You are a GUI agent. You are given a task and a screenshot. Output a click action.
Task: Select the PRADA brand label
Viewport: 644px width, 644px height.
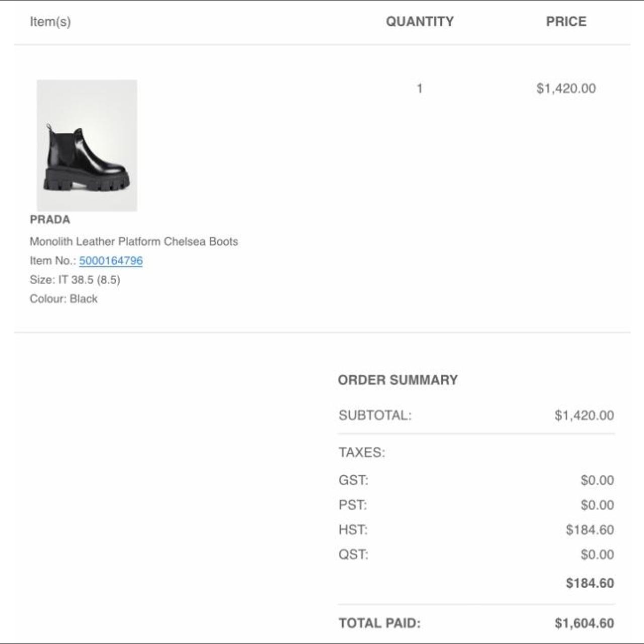(49, 220)
